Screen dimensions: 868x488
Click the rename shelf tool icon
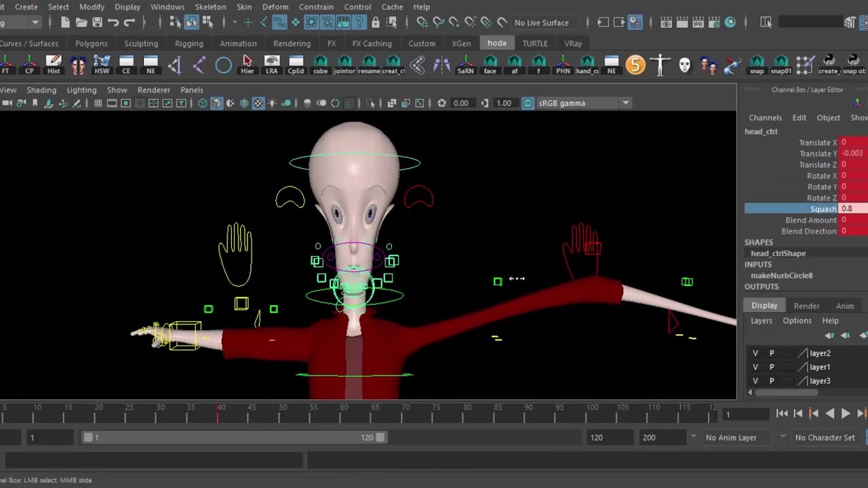pyautogui.click(x=369, y=65)
